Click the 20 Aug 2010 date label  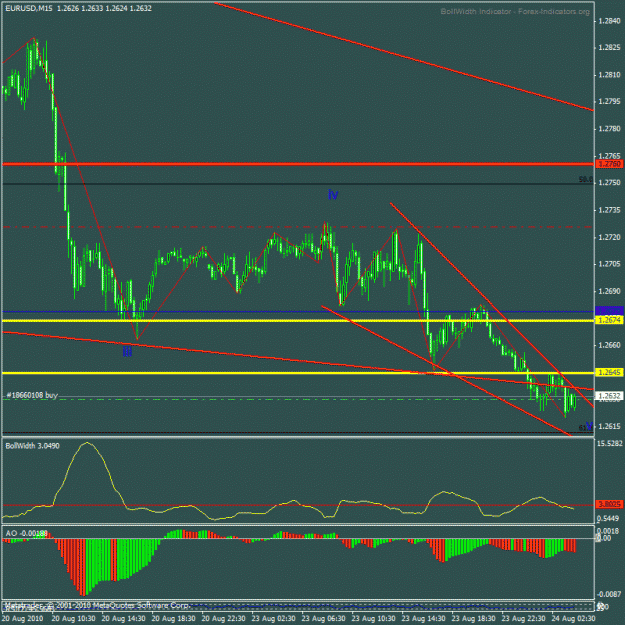coord(22,618)
